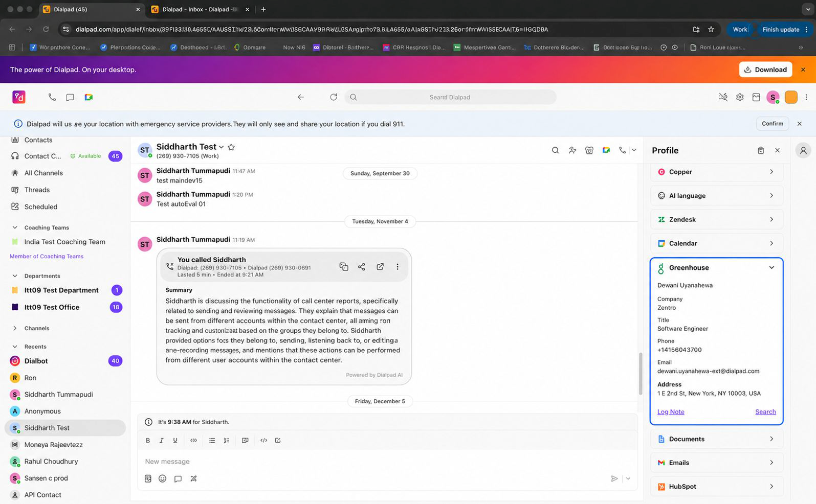Viewport: 816px width, 504px height.
Task: Click the Log Note link
Action: click(671, 411)
